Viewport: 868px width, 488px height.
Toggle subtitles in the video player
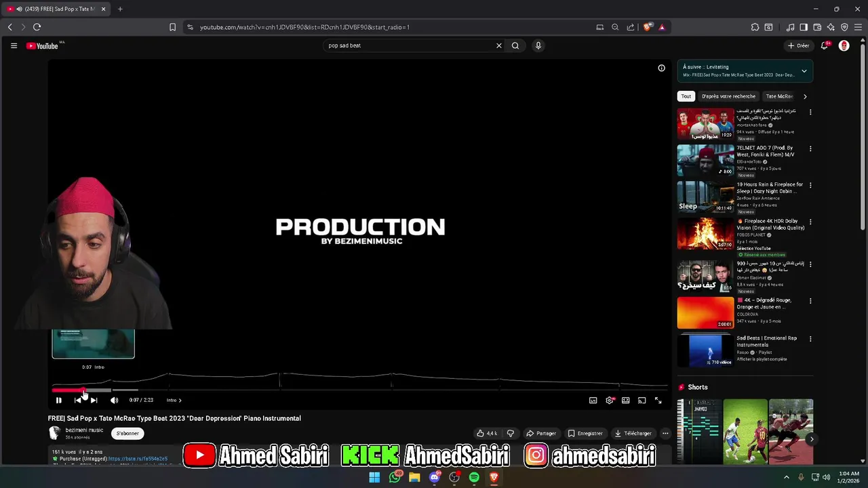point(593,401)
